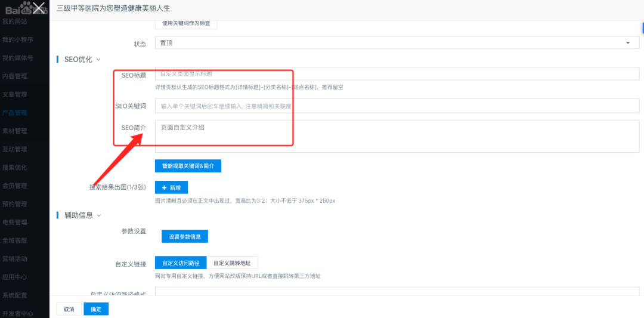
Task: Click the 使用关键词作为标签 button
Action: tap(185, 23)
